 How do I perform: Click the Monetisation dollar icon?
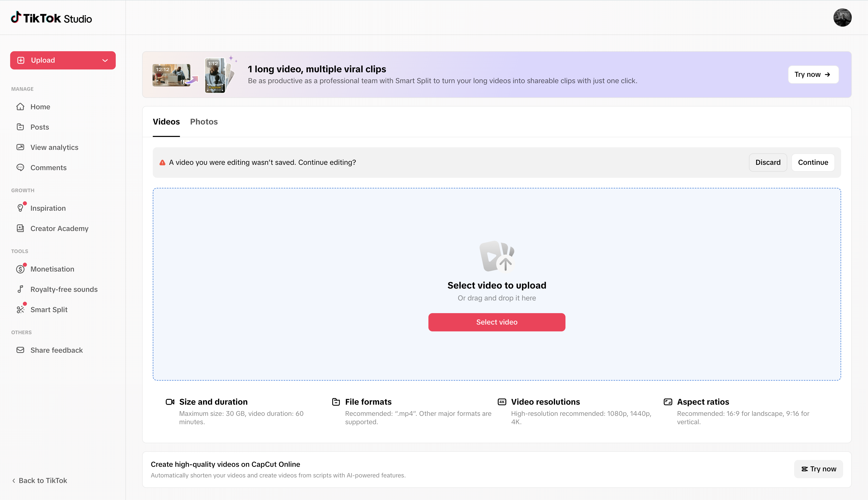(x=20, y=269)
